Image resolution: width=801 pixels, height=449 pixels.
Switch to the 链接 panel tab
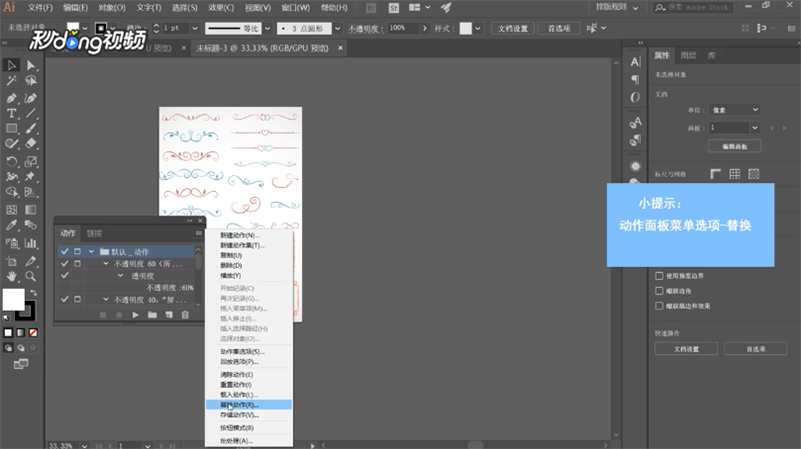(95, 233)
